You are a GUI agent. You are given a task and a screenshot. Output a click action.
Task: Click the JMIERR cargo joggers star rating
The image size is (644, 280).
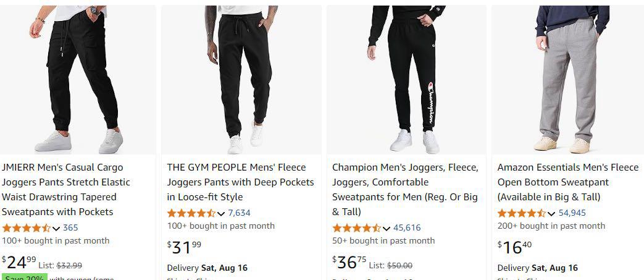[27, 227]
